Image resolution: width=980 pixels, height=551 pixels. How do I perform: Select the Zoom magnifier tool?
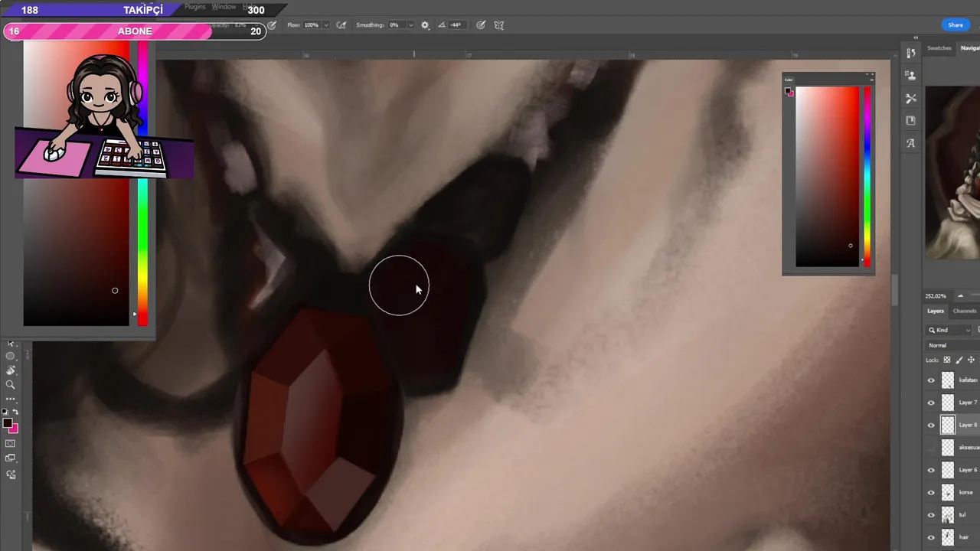11,385
